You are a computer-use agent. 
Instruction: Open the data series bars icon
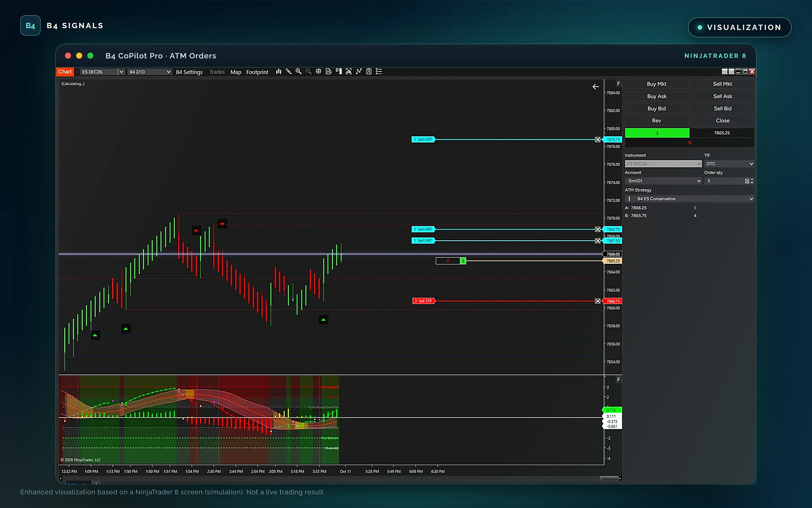coord(348,71)
